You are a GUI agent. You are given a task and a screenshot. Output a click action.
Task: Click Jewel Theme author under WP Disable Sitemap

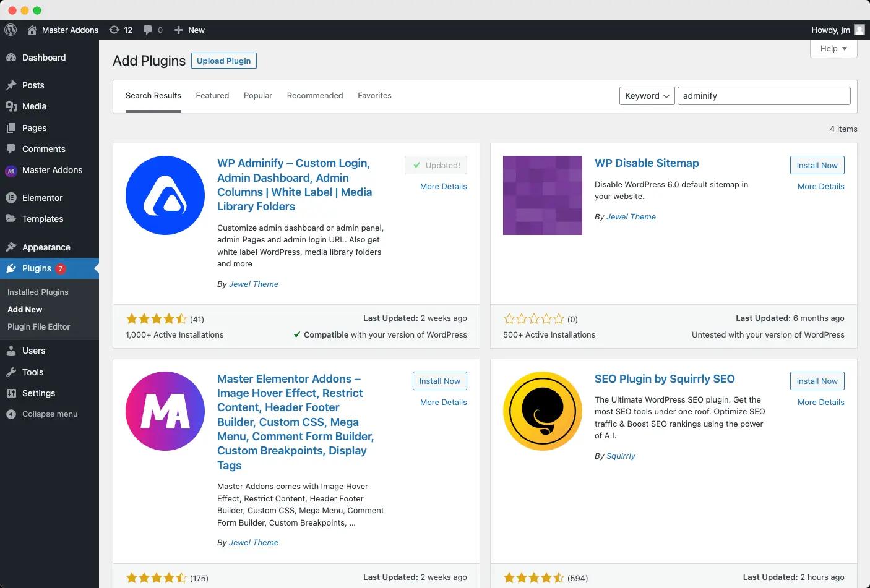(x=631, y=216)
